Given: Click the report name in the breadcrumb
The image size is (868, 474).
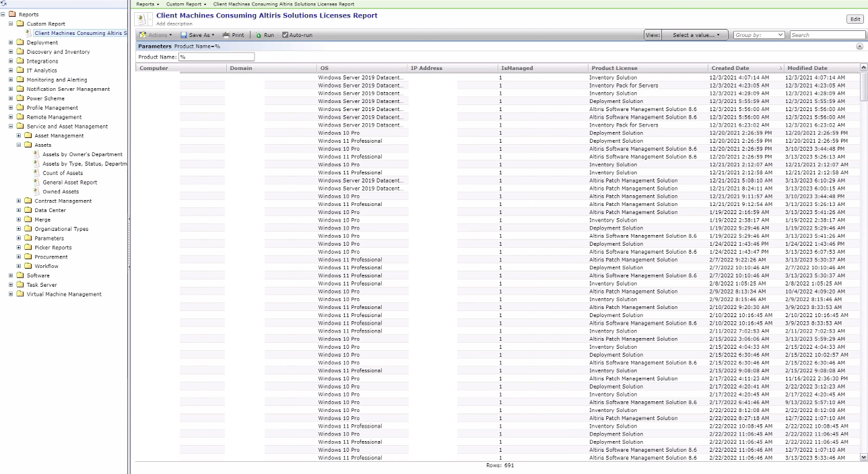Looking at the screenshot, I should point(283,4).
